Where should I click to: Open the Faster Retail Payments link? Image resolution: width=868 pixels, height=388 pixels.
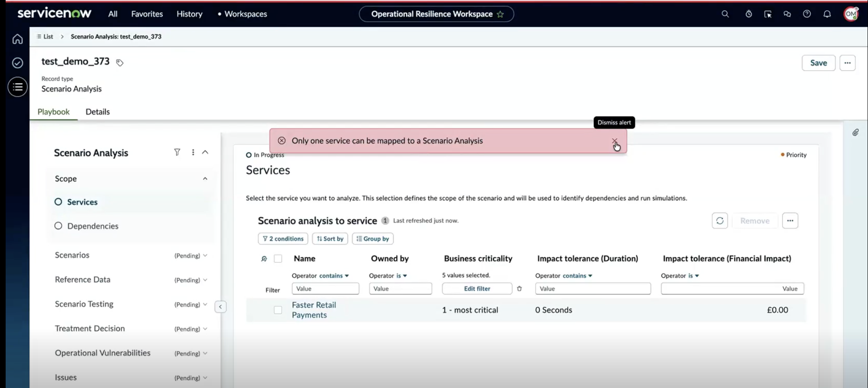point(314,310)
